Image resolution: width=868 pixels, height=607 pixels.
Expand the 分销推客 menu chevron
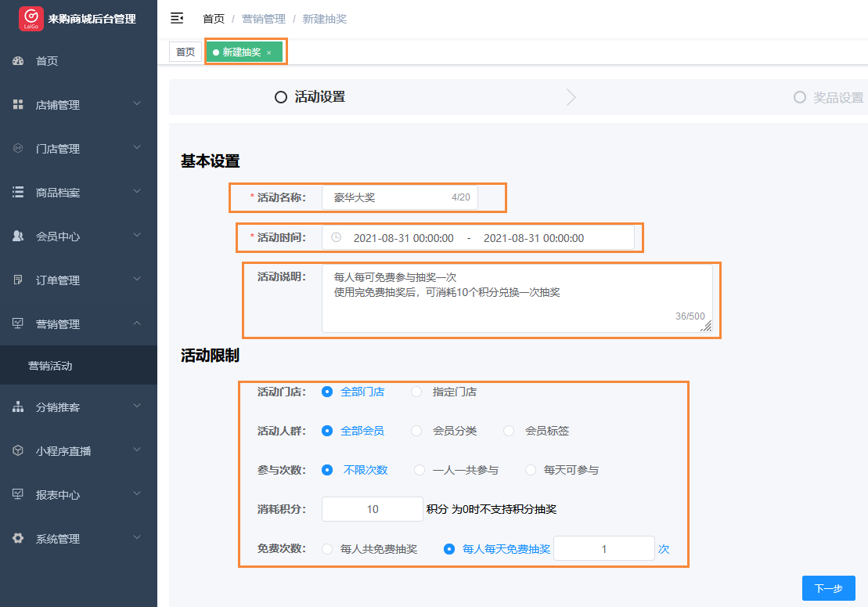(137, 406)
